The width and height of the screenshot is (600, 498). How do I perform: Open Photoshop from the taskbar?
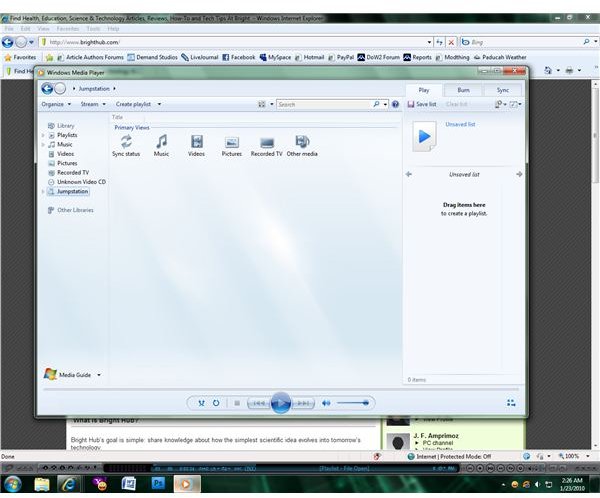pyautogui.click(x=158, y=484)
